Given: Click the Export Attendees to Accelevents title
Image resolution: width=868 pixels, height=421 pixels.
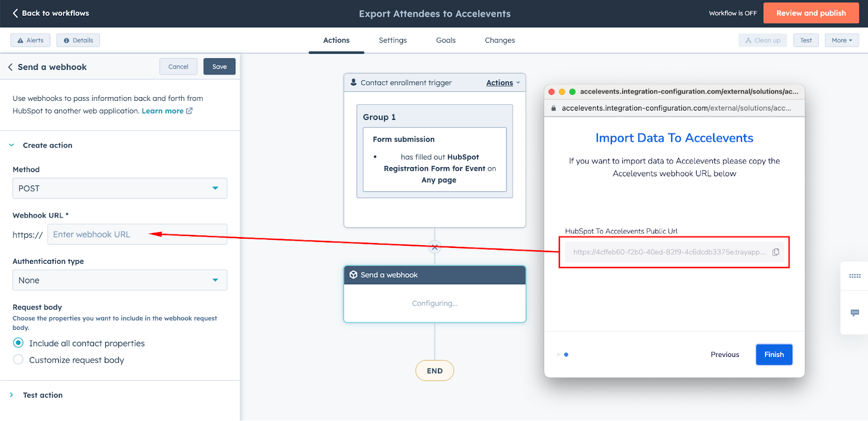Looking at the screenshot, I should point(435,14).
